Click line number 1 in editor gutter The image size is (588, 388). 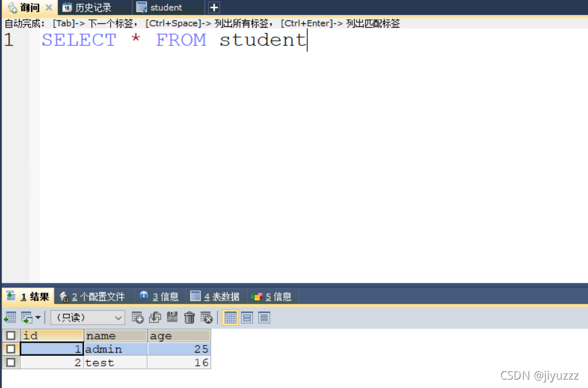[9, 40]
